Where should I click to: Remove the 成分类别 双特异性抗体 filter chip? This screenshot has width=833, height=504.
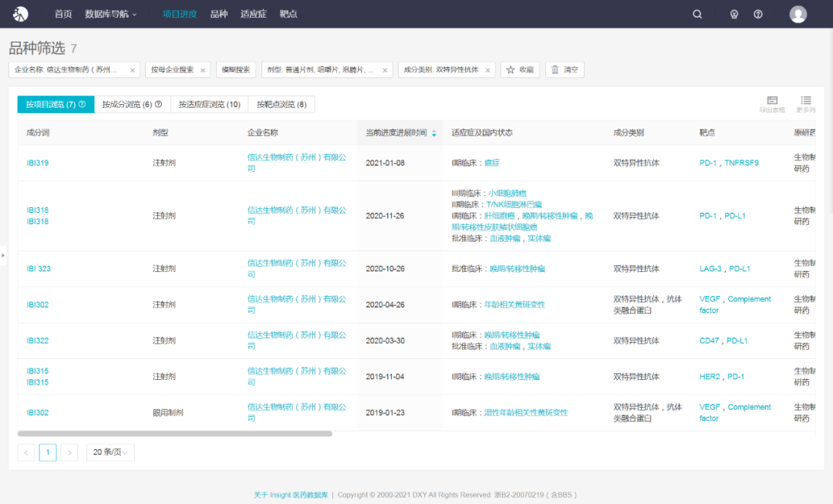[x=487, y=70]
